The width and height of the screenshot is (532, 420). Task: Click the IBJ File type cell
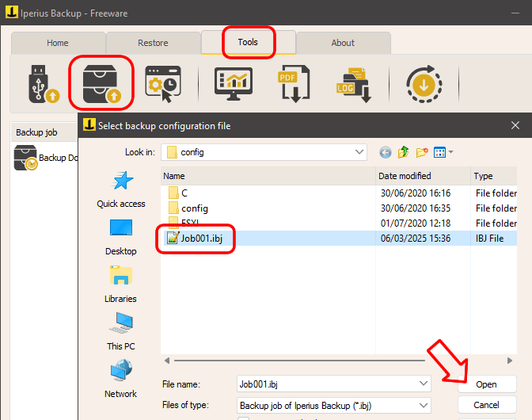[489, 239]
